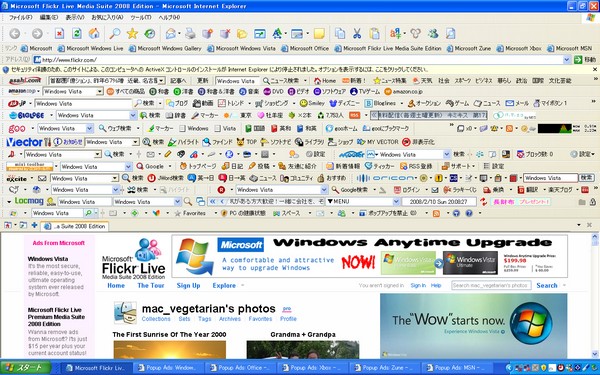
Task: Cut selection with the scissors icon
Action: point(357,34)
